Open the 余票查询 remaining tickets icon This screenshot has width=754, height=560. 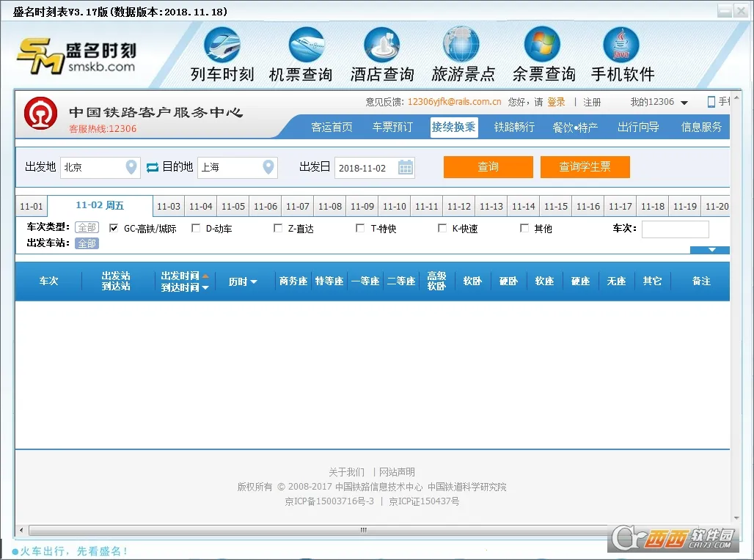pyautogui.click(x=543, y=44)
